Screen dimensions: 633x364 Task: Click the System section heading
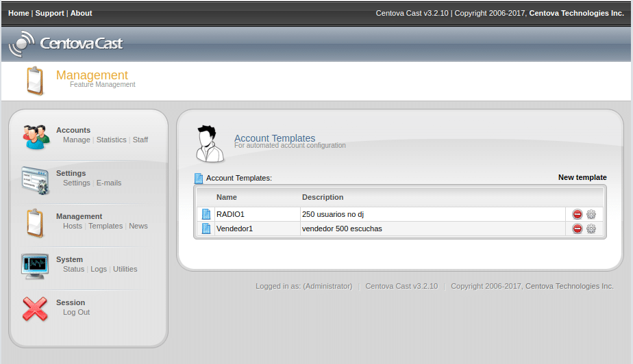[69, 259]
